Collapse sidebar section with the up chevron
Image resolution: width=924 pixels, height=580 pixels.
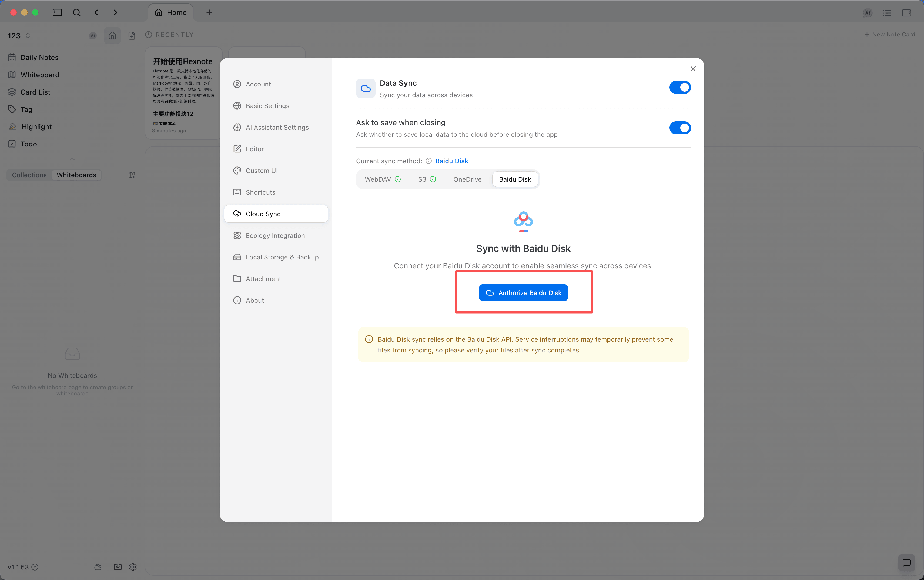pos(72,159)
